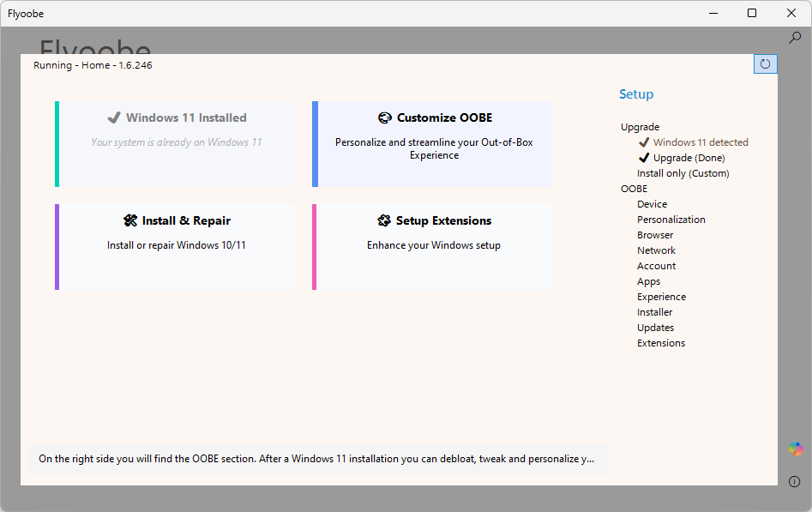Open the Setup Extensions card
Screen dimensions: 812x512
432,247
